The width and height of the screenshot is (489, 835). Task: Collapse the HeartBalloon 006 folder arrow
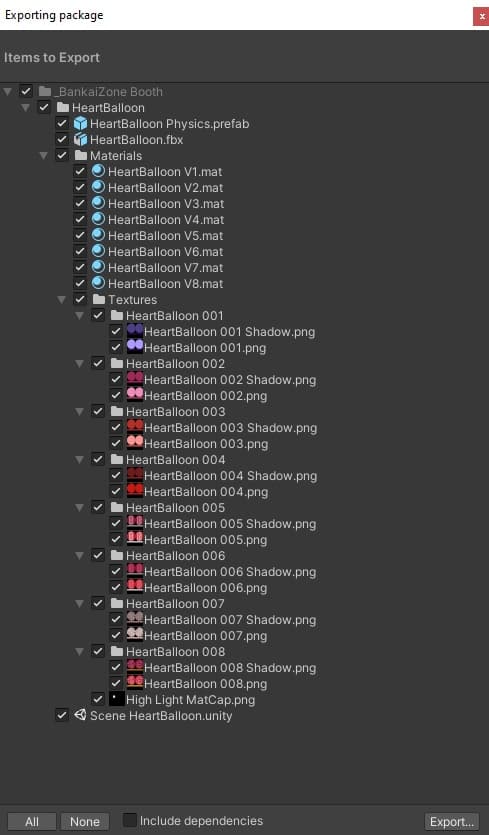point(80,555)
